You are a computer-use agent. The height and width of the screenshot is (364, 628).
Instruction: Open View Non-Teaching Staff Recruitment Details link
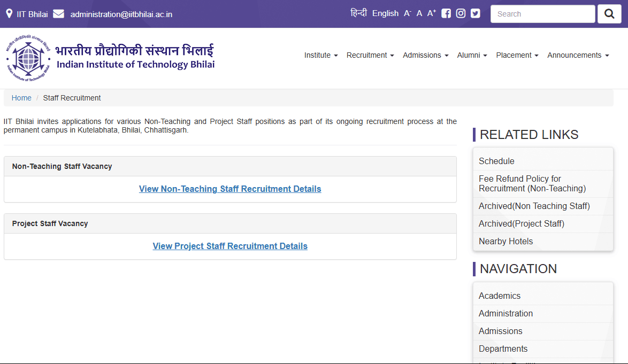pos(230,189)
